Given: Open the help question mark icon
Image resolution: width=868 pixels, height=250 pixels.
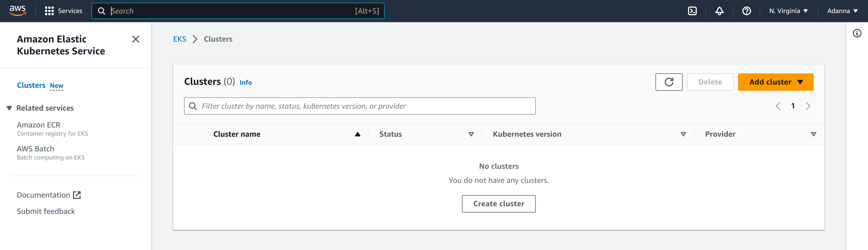Looking at the screenshot, I should (x=746, y=11).
